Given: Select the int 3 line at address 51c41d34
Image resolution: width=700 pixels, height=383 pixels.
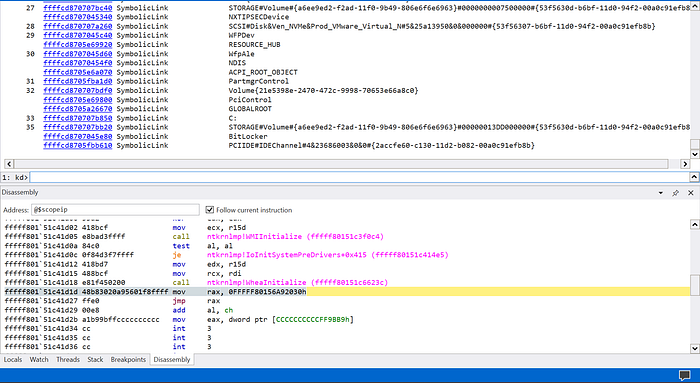Looking at the screenshot, I should tap(346, 329).
